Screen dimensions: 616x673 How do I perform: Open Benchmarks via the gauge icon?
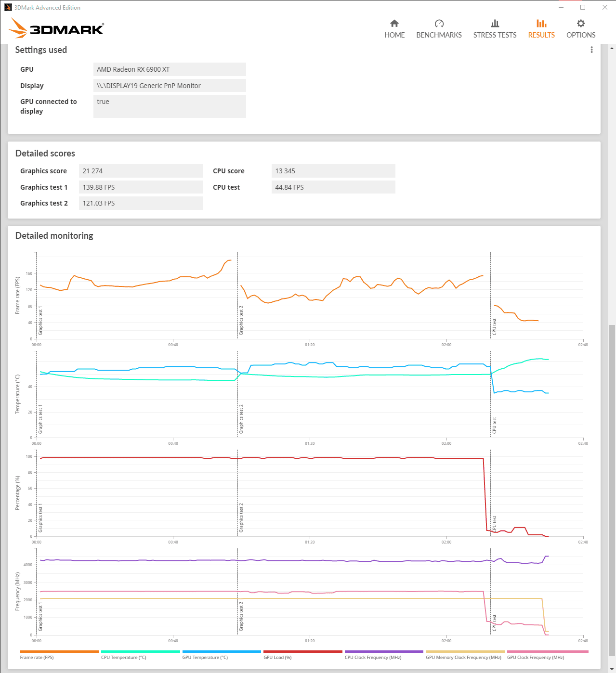pos(439,23)
